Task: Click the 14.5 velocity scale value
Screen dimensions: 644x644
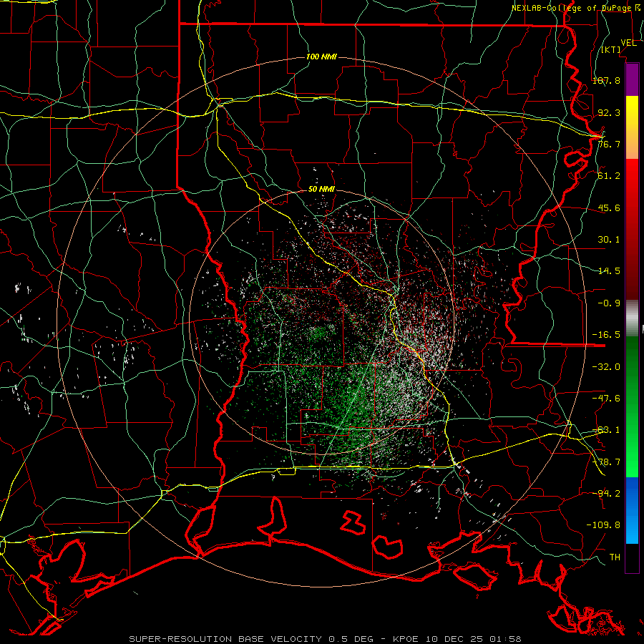Action: 609,271
